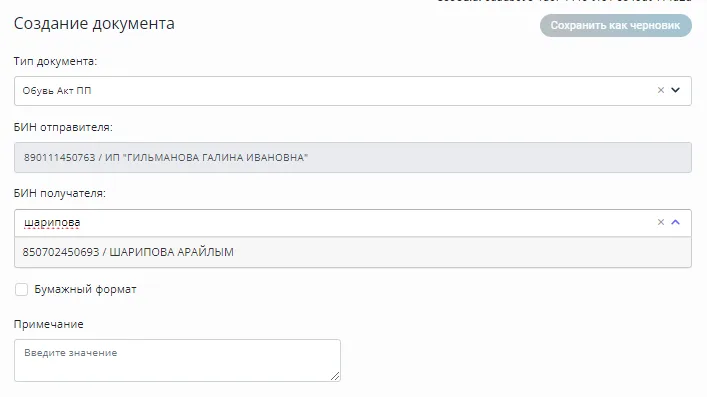707x397 pixels.
Task: Click the БИН отправителя label
Action: tap(63, 127)
